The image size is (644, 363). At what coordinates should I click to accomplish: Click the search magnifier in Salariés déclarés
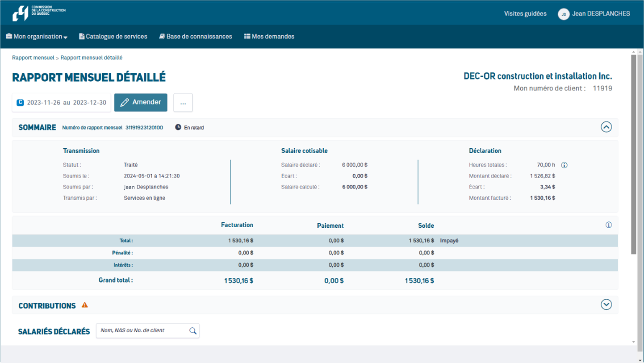(x=193, y=331)
